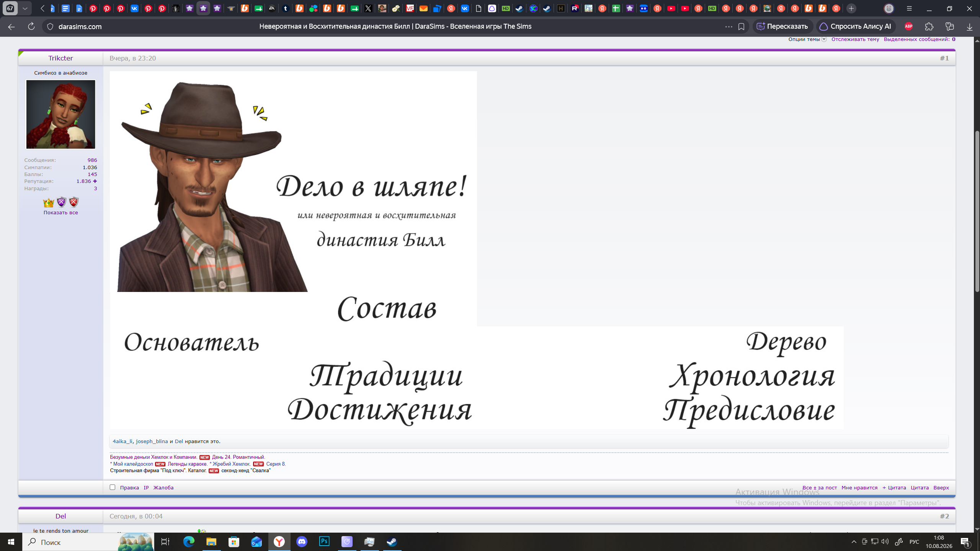The height and width of the screenshot is (551, 980).
Task: Launch Microsoft Edge from the taskbar
Action: (x=189, y=542)
